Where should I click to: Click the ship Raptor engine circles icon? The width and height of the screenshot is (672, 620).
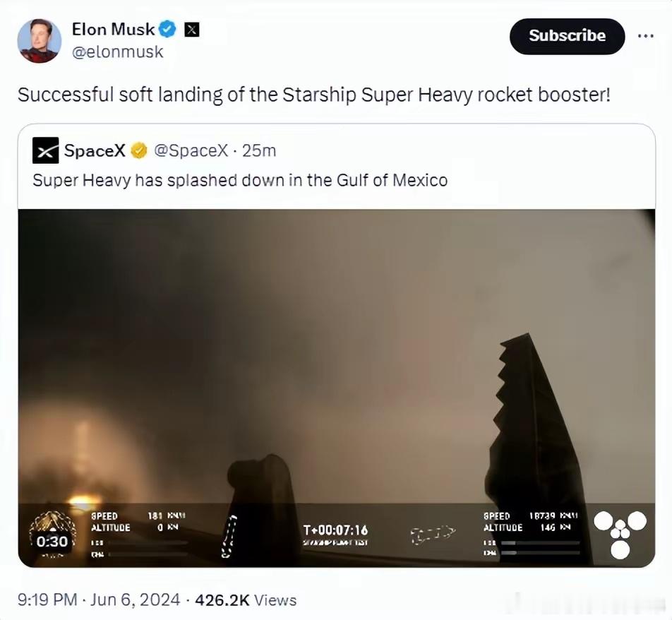click(620, 535)
